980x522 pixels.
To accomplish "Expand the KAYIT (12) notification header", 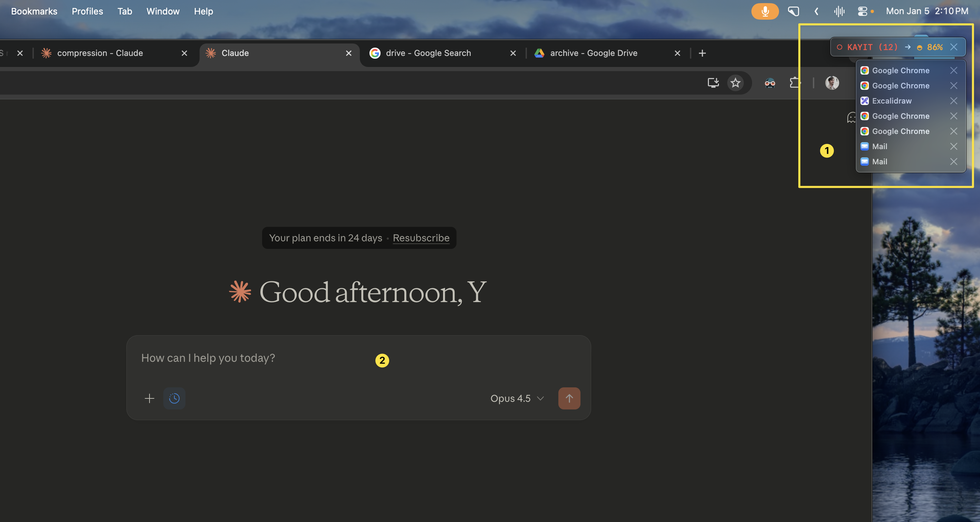I will pyautogui.click(x=872, y=47).
